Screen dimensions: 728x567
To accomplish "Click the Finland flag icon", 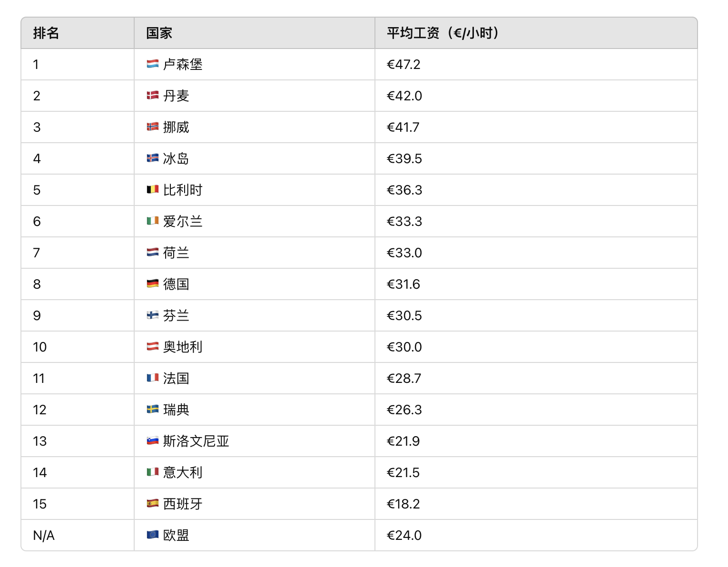I will pyautogui.click(x=152, y=315).
